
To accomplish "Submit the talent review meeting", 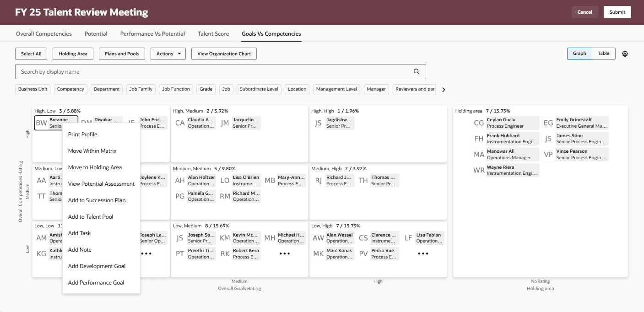I will (x=617, y=12).
